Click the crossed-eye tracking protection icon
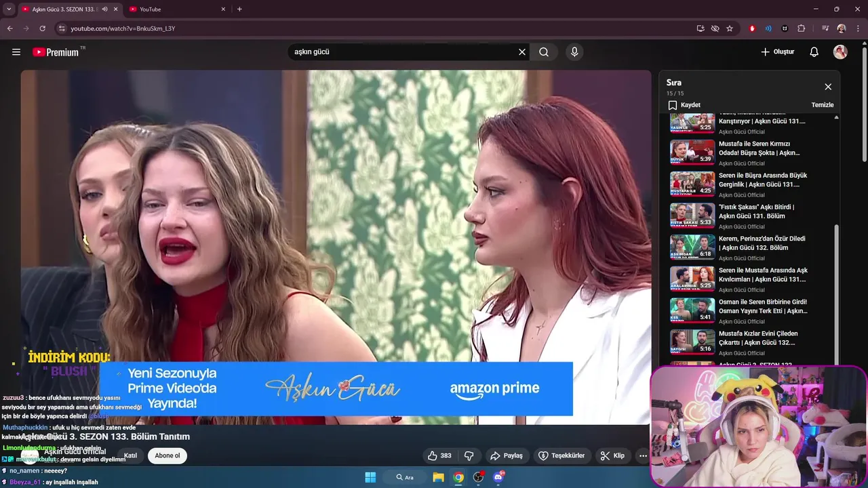 (715, 28)
